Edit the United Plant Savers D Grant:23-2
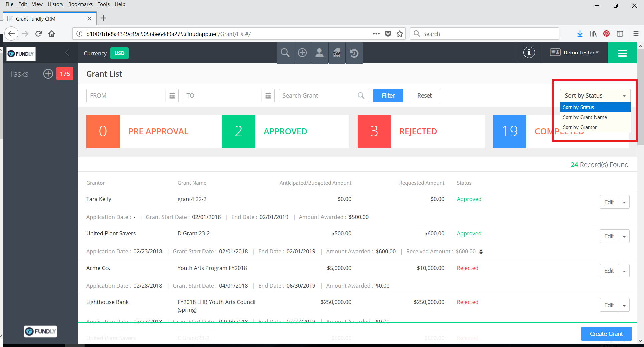Viewport: 644px width, 347px height. (609, 236)
